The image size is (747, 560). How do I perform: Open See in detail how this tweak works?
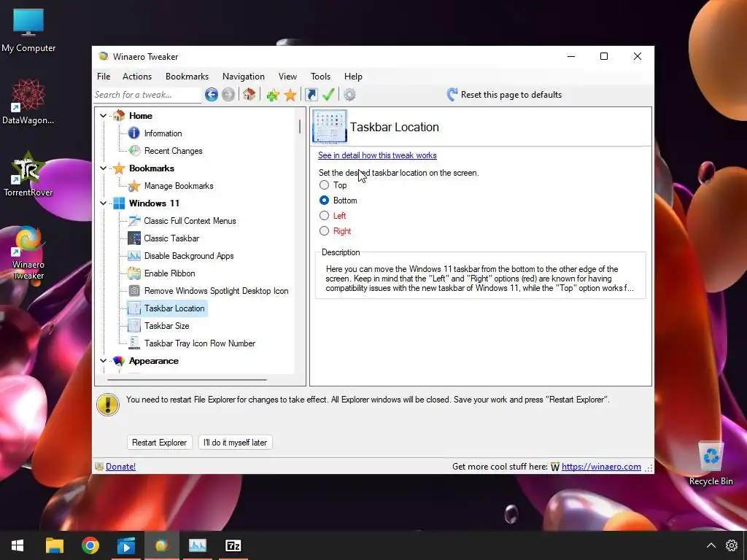coord(377,155)
